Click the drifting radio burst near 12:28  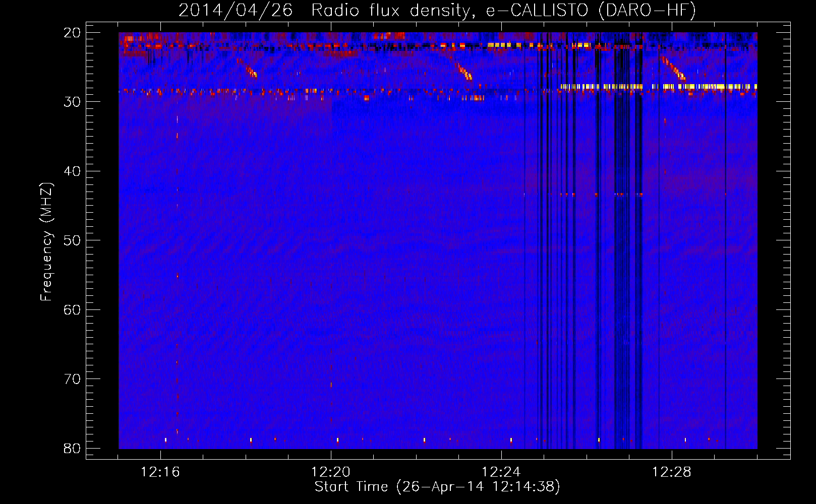click(x=674, y=69)
